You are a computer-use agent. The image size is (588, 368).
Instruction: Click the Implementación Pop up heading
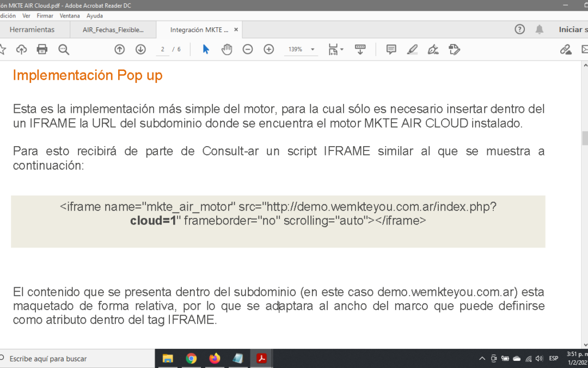pos(88,75)
